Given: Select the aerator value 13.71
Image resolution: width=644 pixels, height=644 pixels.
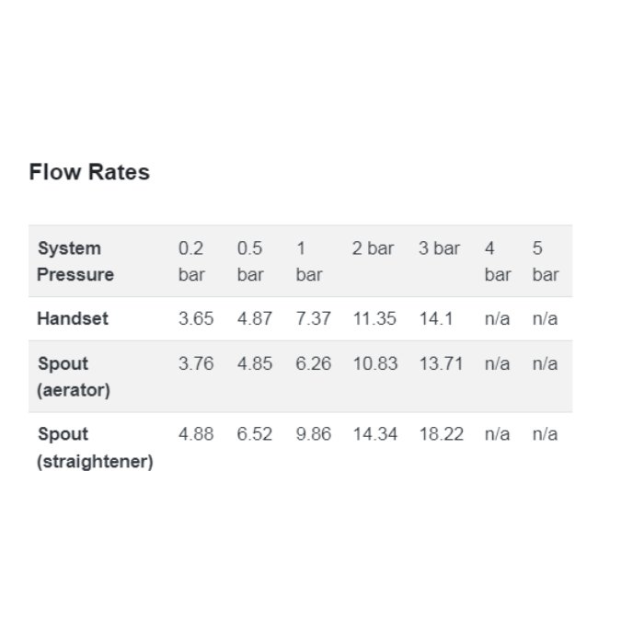Looking at the screenshot, I should pyautogui.click(x=441, y=364).
